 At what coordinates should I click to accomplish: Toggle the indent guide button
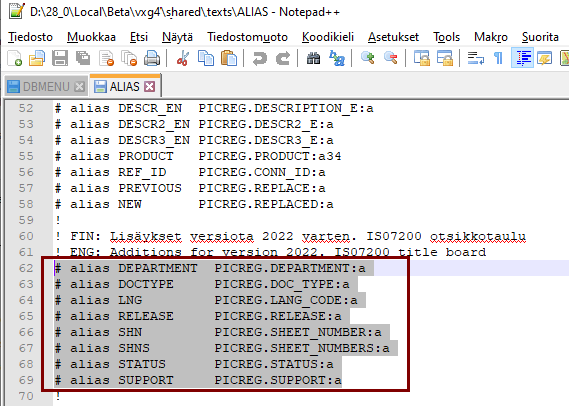tap(522, 58)
